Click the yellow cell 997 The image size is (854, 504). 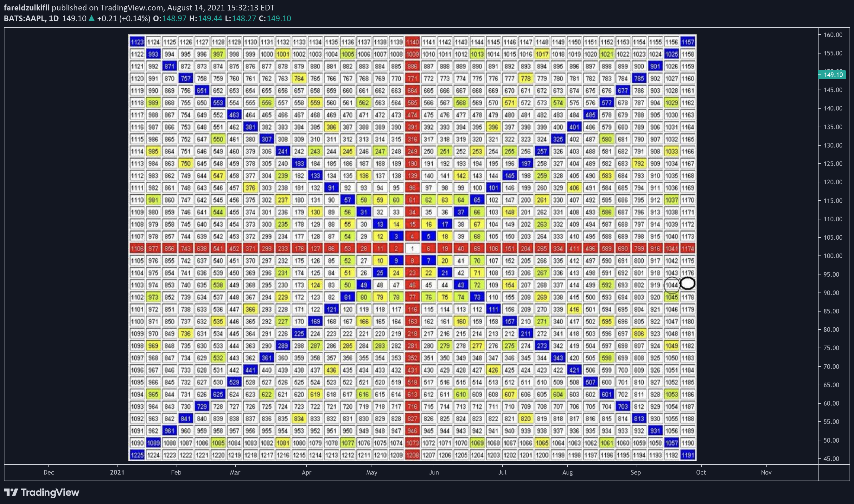tap(218, 54)
